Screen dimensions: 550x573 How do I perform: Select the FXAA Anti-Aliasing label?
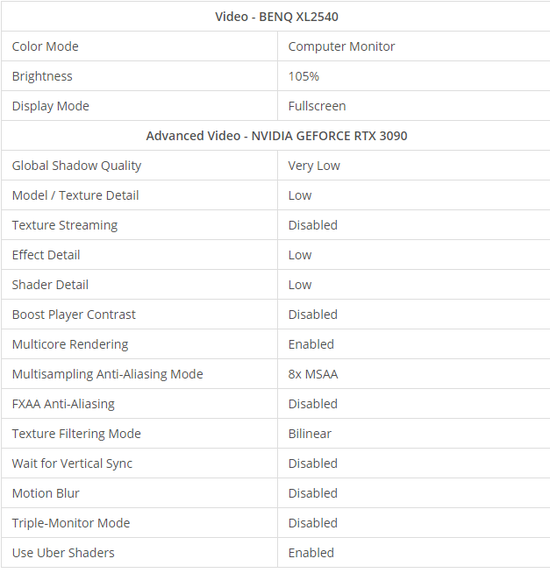click(63, 404)
